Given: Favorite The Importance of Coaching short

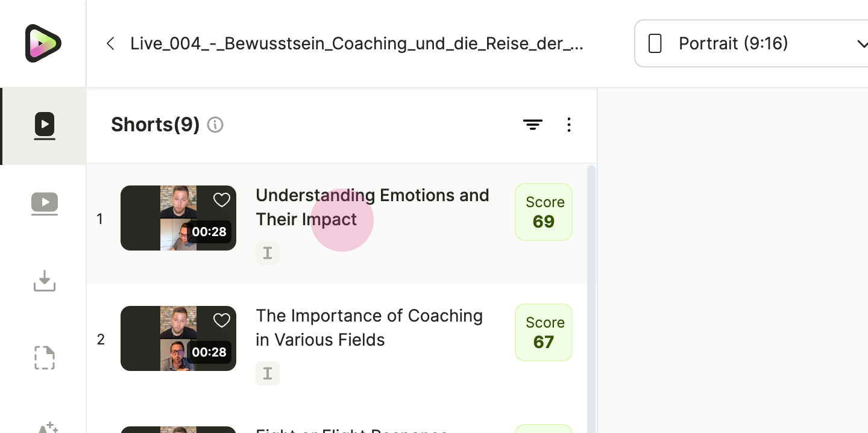Looking at the screenshot, I should (x=222, y=320).
